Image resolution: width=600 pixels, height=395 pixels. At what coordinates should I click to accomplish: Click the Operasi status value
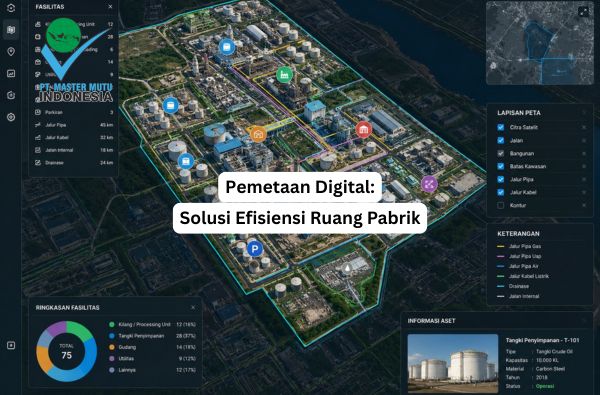pyautogui.click(x=545, y=386)
